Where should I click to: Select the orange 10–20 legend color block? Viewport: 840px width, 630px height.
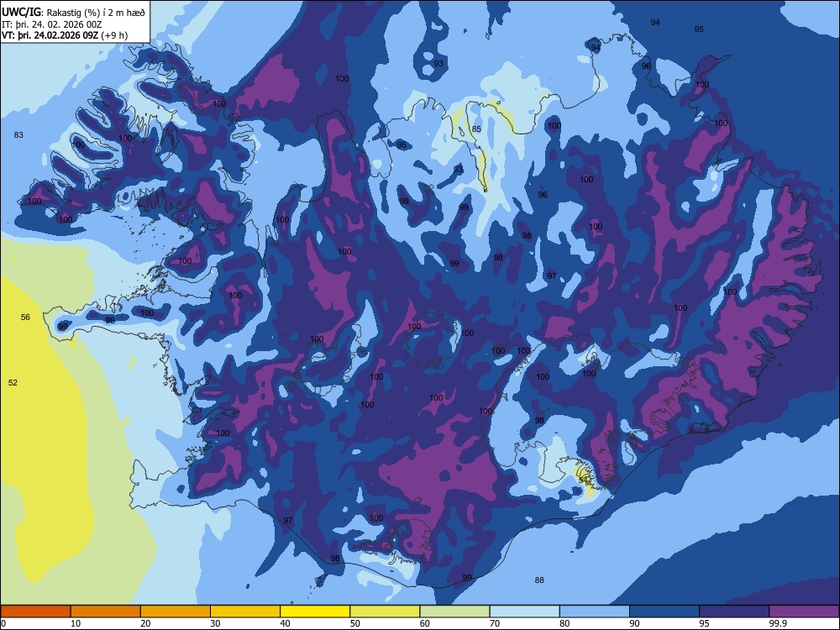(106, 612)
